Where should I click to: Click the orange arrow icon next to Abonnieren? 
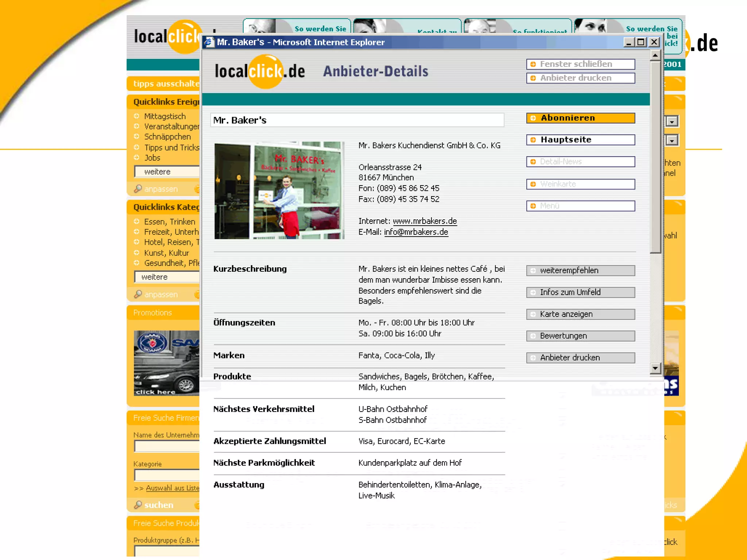pyautogui.click(x=533, y=118)
